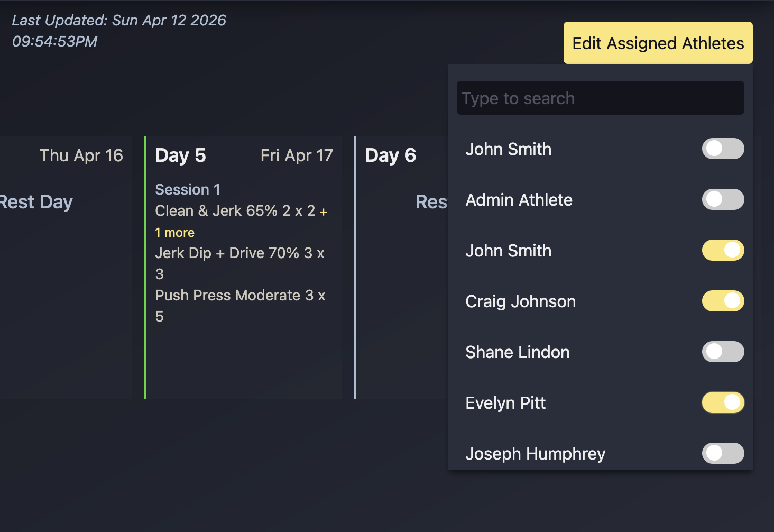The height and width of the screenshot is (532, 774).
Task: Enable the Joseph Humphrey toggle
Action: click(x=723, y=453)
